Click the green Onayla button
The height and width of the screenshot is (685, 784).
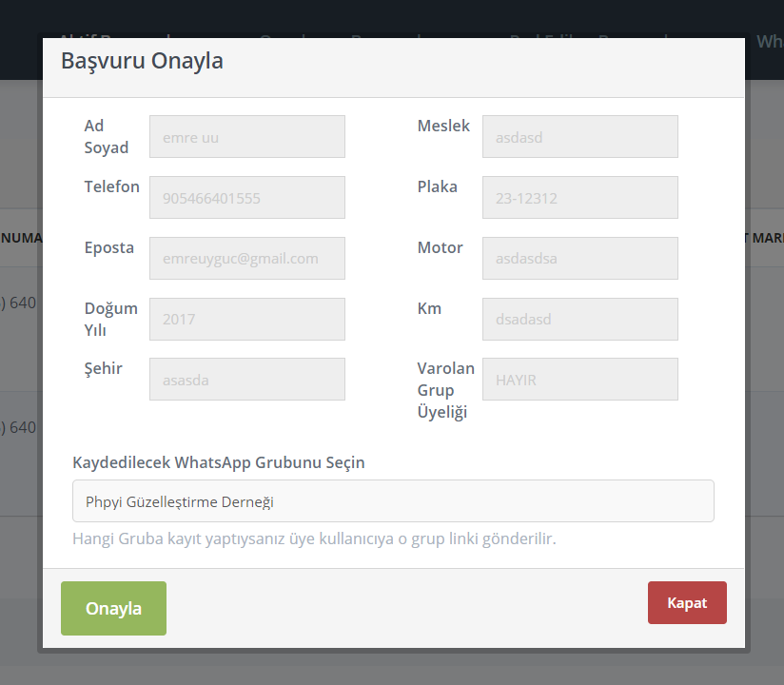[113, 608]
